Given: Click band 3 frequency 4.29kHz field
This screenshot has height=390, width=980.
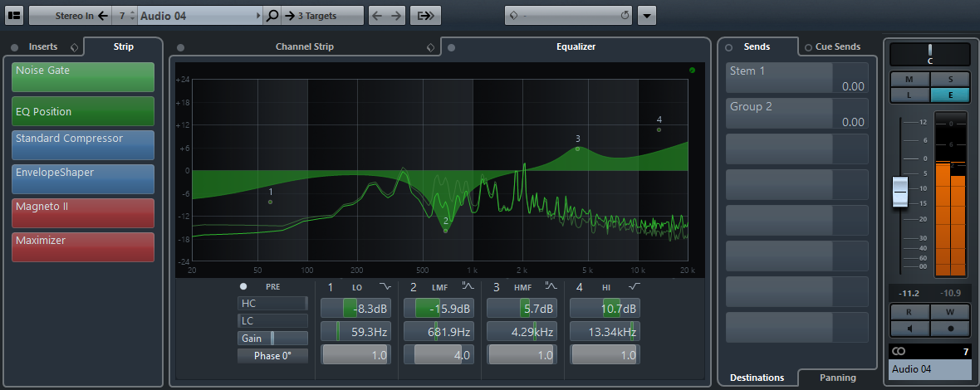Looking at the screenshot, I should [x=522, y=331].
